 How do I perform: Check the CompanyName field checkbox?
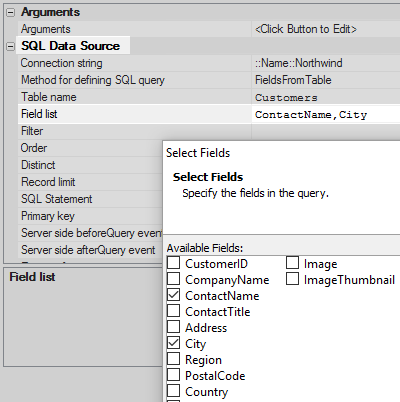click(x=173, y=279)
